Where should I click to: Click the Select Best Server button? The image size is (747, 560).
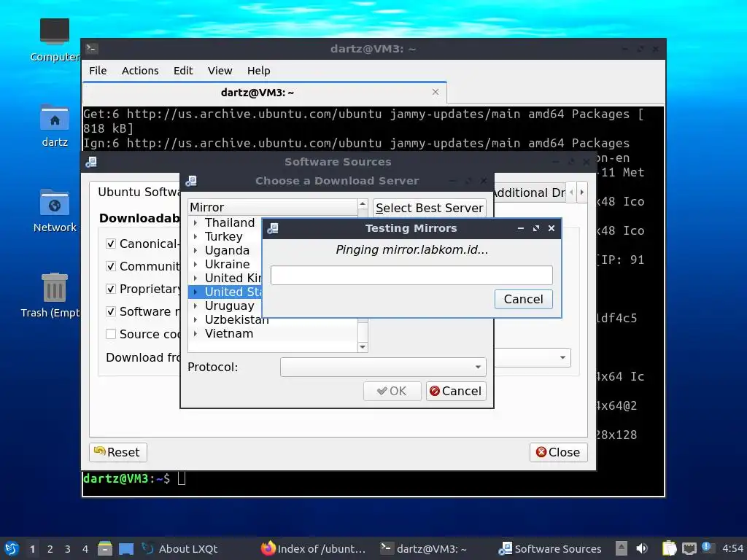pyautogui.click(x=429, y=208)
